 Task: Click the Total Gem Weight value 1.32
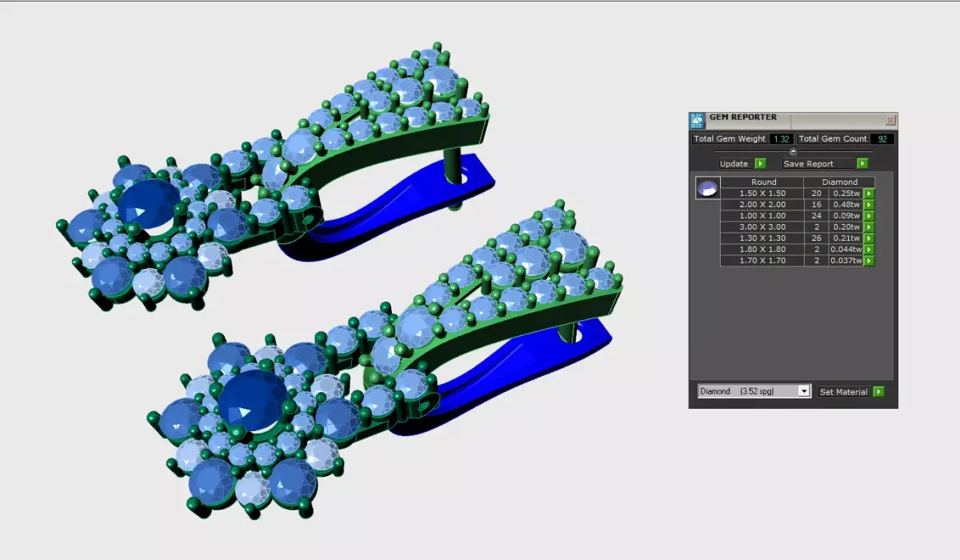coord(780,138)
